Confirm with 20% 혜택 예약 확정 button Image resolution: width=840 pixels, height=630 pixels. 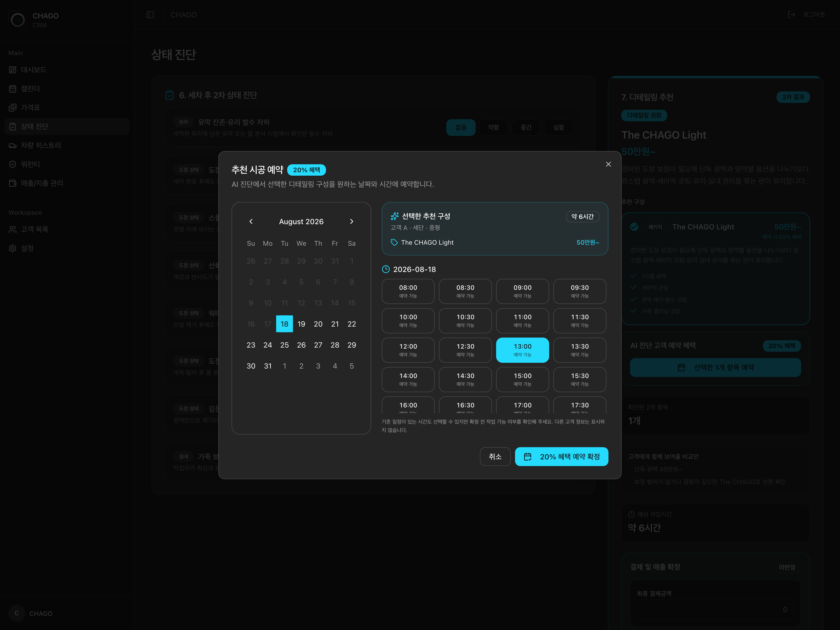tap(561, 456)
